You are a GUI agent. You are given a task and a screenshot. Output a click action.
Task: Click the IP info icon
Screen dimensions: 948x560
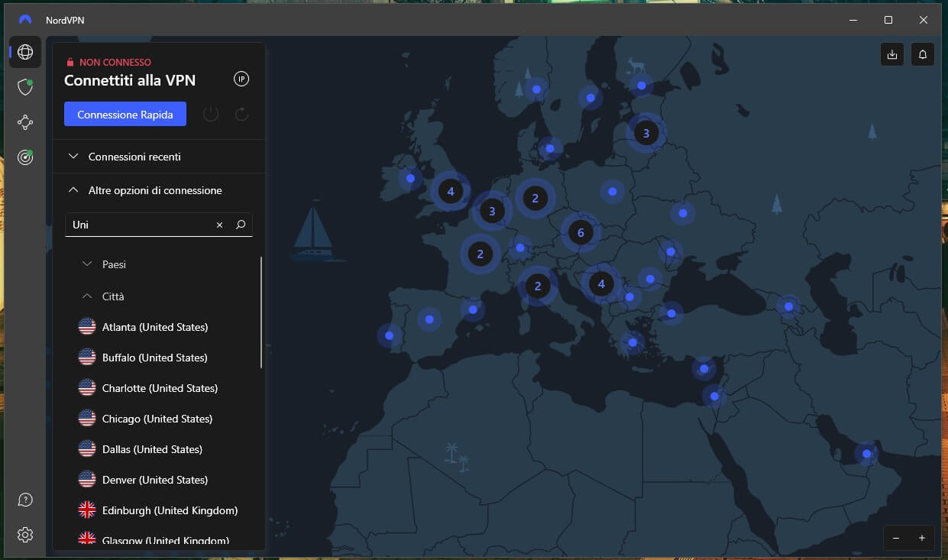[x=241, y=79]
